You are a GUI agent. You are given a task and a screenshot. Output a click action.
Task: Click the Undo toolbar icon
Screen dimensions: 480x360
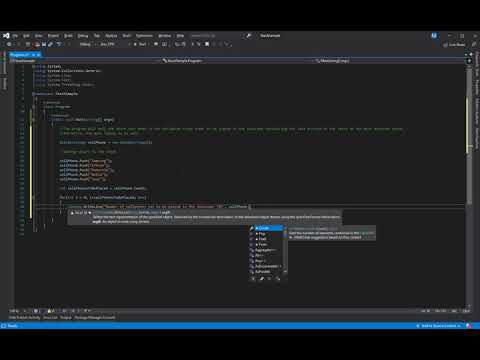click(59, 44)
